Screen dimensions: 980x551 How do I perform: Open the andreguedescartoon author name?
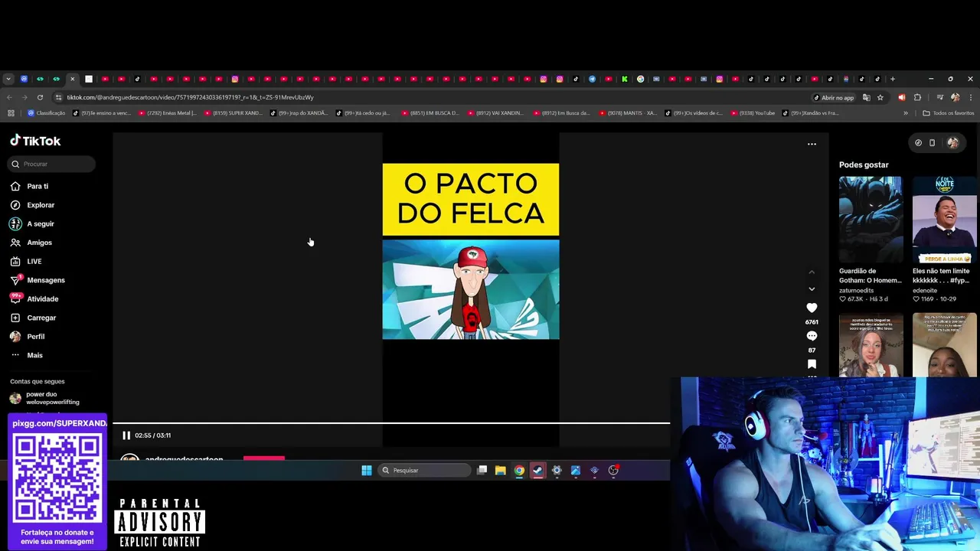(x=184, y=459)
